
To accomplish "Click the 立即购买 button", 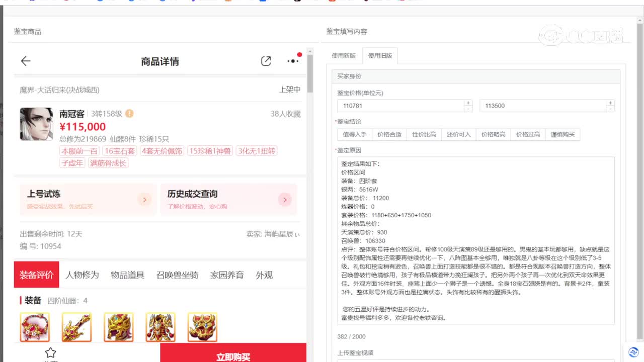I will pos(233,353).
